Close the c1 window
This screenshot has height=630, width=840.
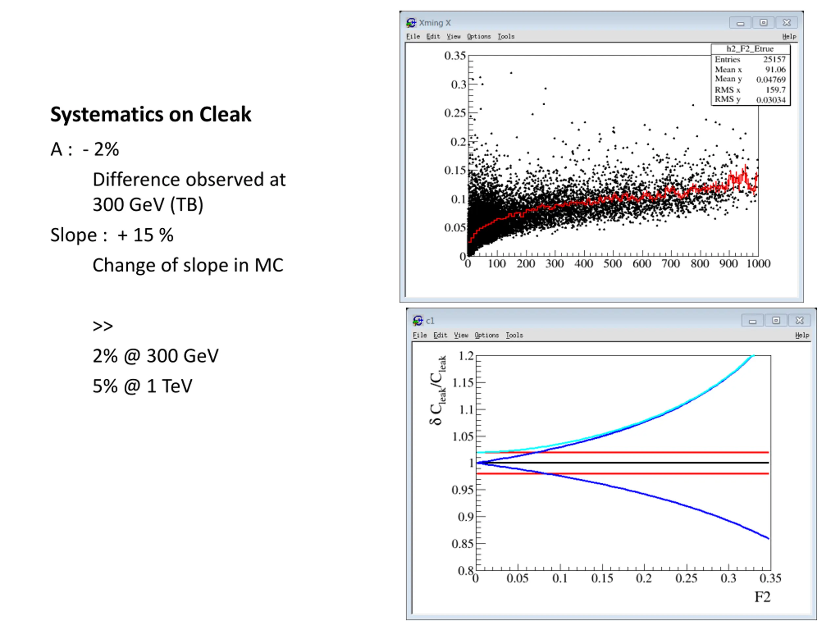[x=799, y=321]
